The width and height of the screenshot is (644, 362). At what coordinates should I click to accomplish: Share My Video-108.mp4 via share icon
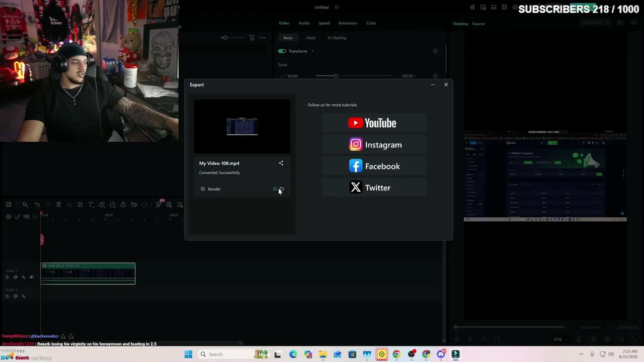pyautogui.click(x=281, y=163)
